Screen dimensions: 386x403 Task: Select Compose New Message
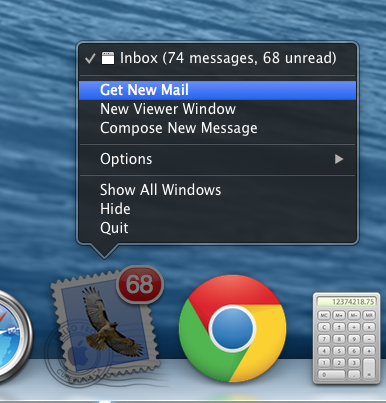217,128
